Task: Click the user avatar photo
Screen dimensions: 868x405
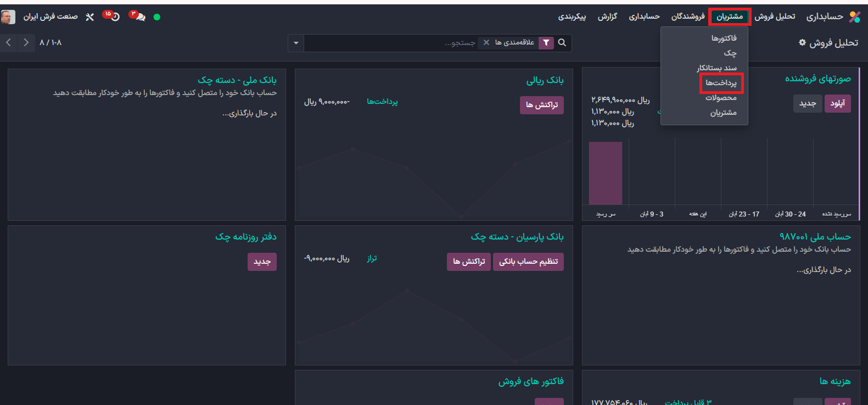Action: (8, 17)
